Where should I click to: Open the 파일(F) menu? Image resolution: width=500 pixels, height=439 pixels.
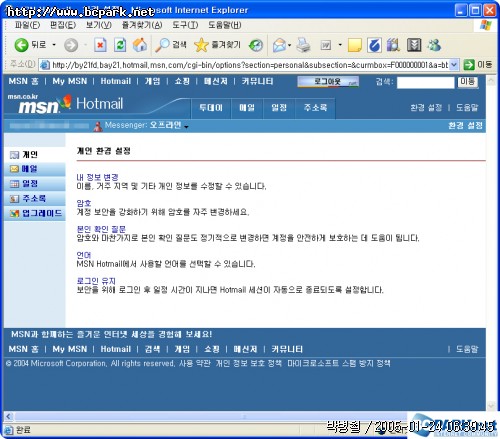coord(27,25)
